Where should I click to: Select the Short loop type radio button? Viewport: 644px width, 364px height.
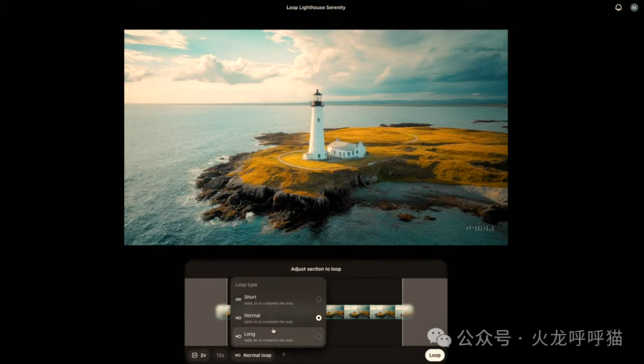tap(318, 300)
